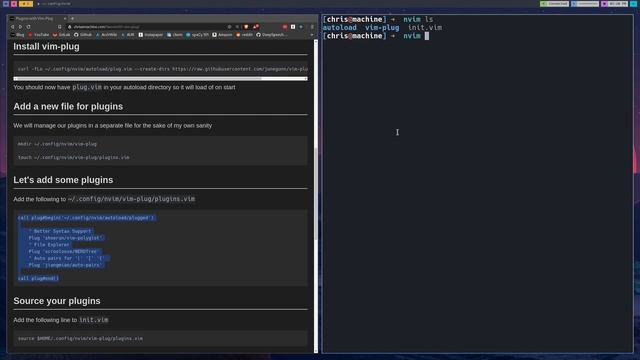
Task: Switch to first workspace in top bar
Action: [6, 4]
